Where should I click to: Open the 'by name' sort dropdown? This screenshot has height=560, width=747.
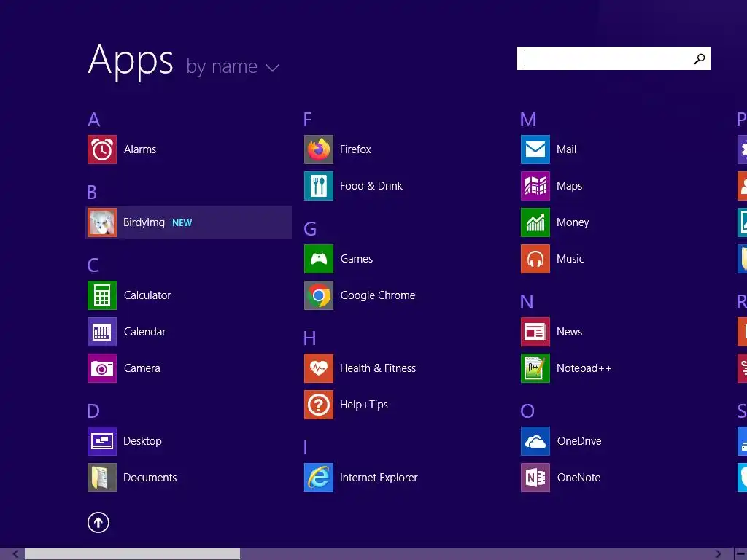(232, 66)
